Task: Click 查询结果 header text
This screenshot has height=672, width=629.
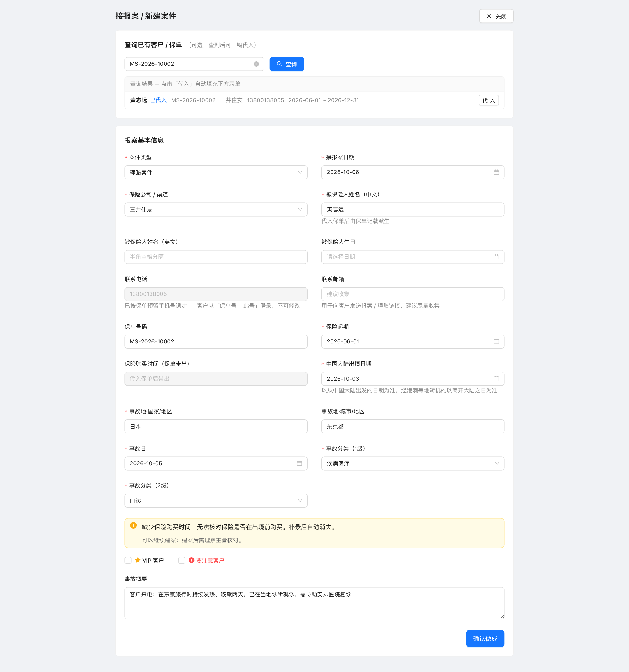Action: [185, 84]
